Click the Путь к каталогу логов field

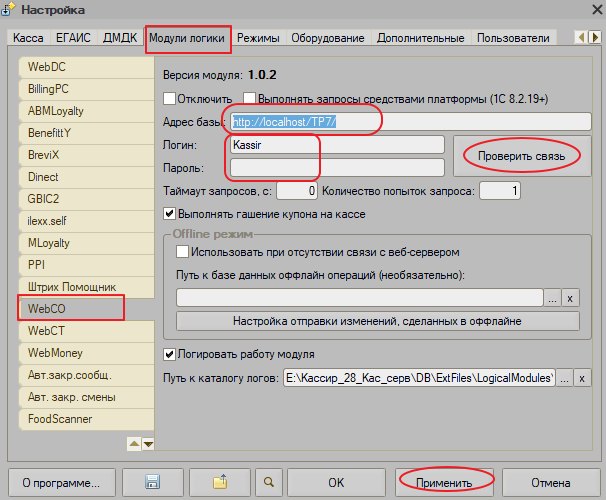419,378
